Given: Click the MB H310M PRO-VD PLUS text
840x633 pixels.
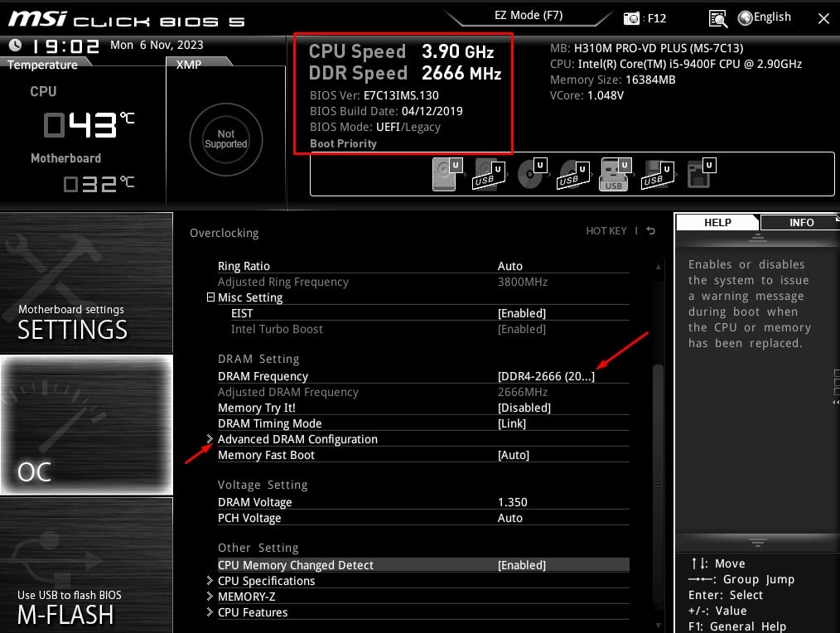Looking at the screenshot, I should click(x=647, y=48).
